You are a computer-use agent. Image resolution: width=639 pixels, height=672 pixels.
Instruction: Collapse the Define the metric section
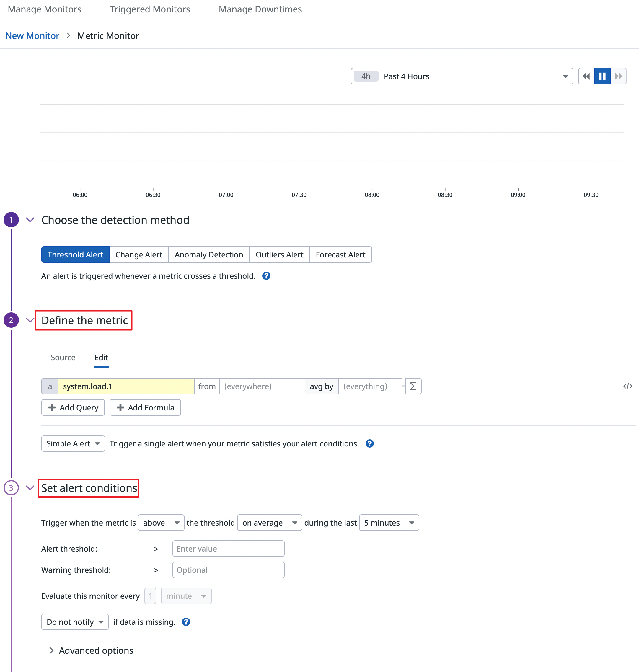click(x=30, y=320)
